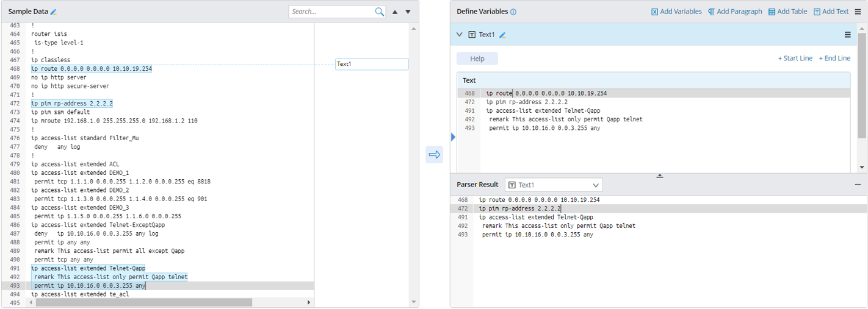Click the + End Line link
868x309 pixels.
(834, 59)
